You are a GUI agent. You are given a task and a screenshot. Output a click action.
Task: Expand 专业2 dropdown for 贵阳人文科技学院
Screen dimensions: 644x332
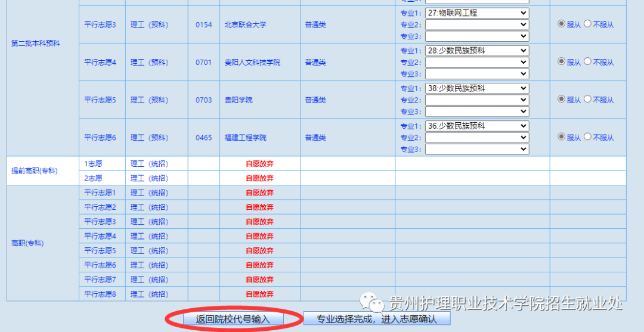(x=476, y=62)
